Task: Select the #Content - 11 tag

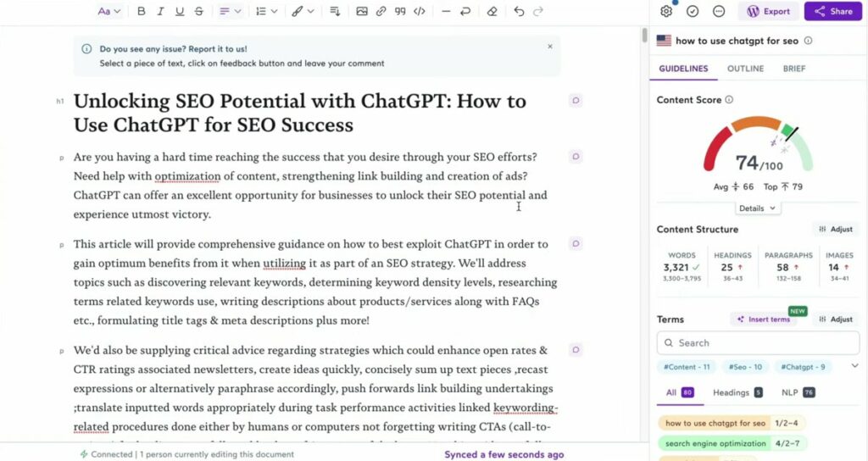Action: tap(687, 367)
